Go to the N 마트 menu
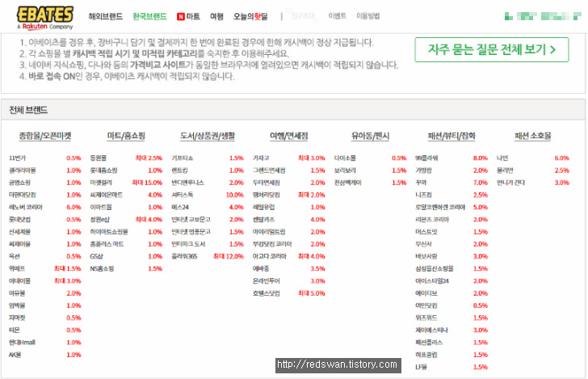The width and height of the screenshot is (588, 379). point(188,16)
